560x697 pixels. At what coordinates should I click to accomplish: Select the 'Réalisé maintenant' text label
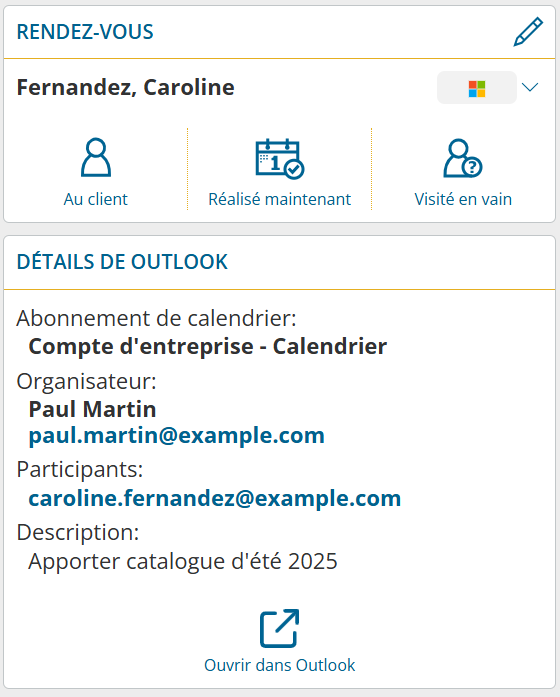tap(280, 199)
